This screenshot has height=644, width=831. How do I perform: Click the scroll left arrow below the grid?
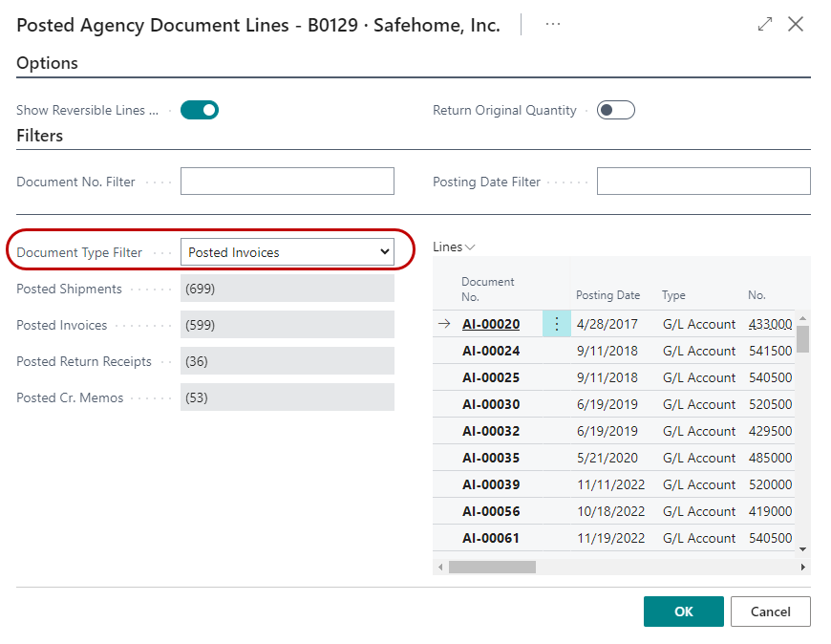[x=440, y=567]
